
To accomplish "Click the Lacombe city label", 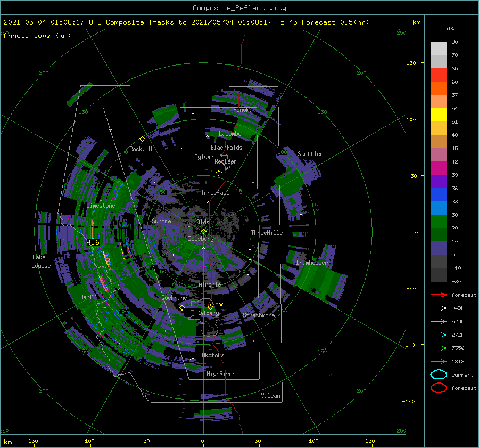I will tap(230, 134).
